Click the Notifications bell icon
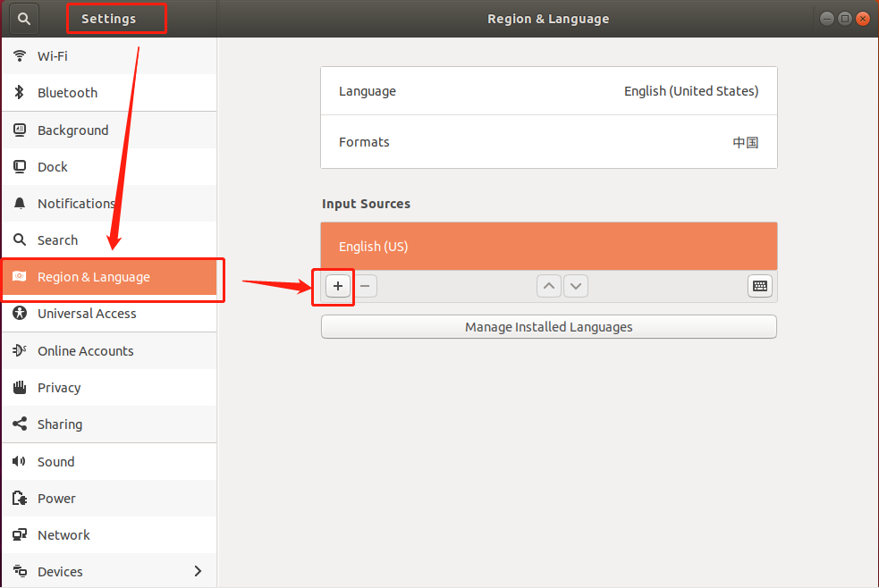Image resolution: width=879 pixels, height=588 pixels. coord(20,203)
